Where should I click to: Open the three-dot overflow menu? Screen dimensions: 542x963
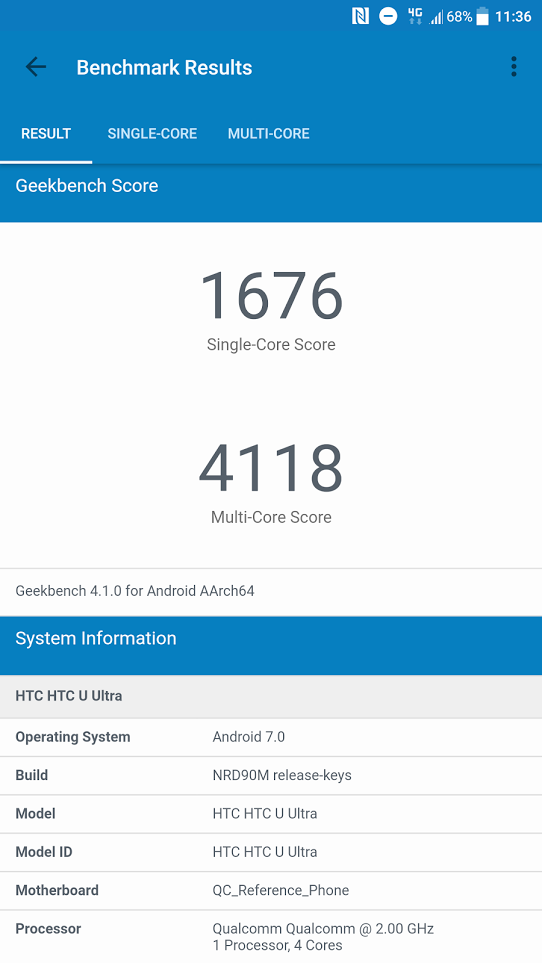(514, 67)
